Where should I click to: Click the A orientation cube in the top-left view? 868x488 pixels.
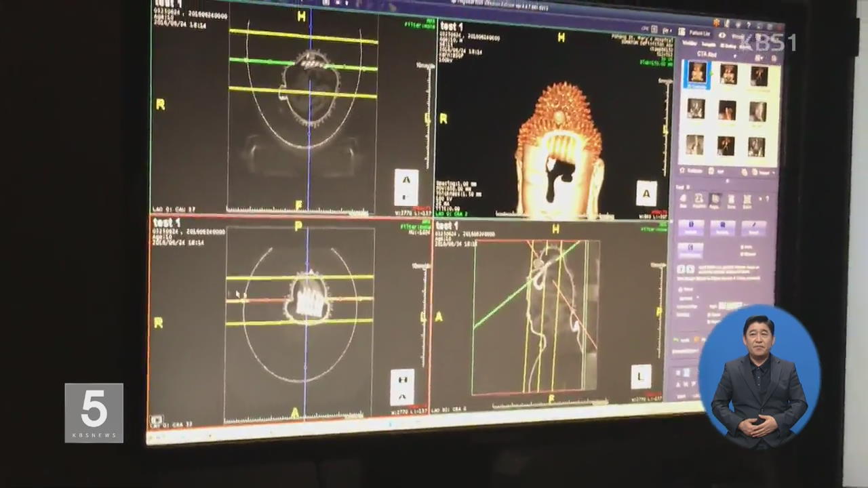tap(406, 187)
